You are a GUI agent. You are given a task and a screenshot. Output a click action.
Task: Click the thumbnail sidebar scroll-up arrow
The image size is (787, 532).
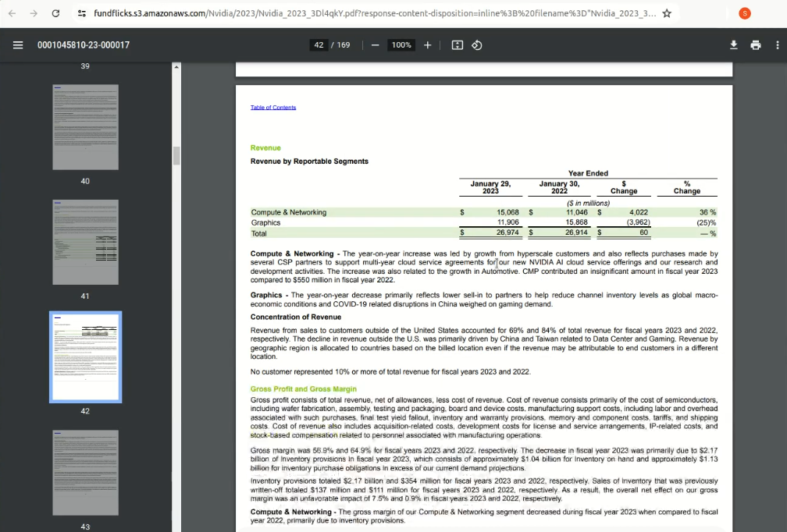tap(176, 66)
